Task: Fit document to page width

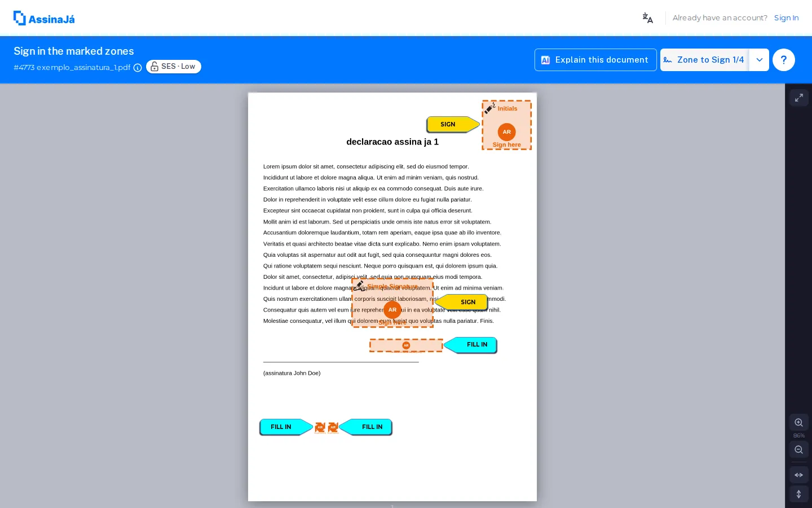Action: coord(799,475)
